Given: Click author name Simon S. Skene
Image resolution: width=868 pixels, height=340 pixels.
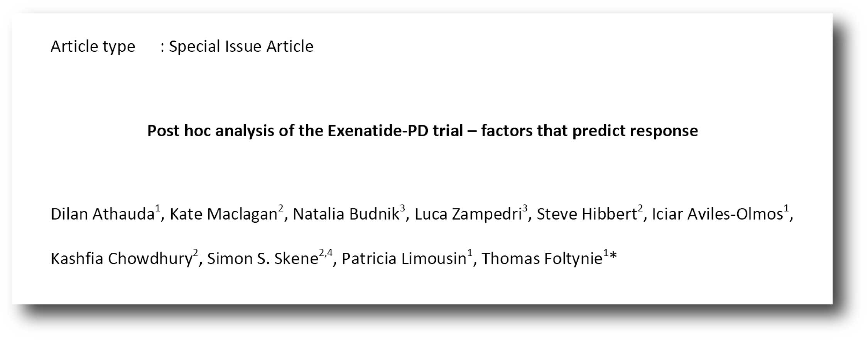Looking at the screenshot, I should click(x=262, y=259).
